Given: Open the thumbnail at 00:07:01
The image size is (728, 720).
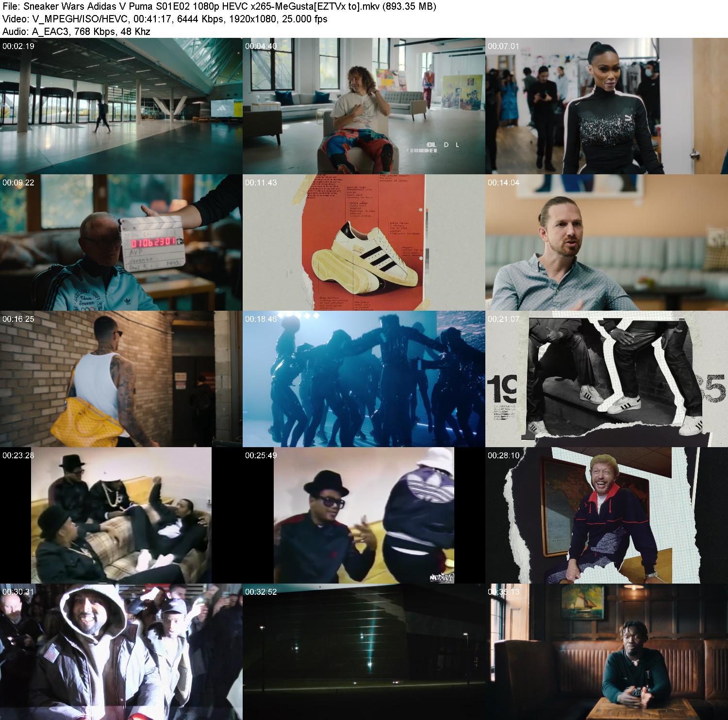Looking at the screenshot, I should tap(607, 106).
